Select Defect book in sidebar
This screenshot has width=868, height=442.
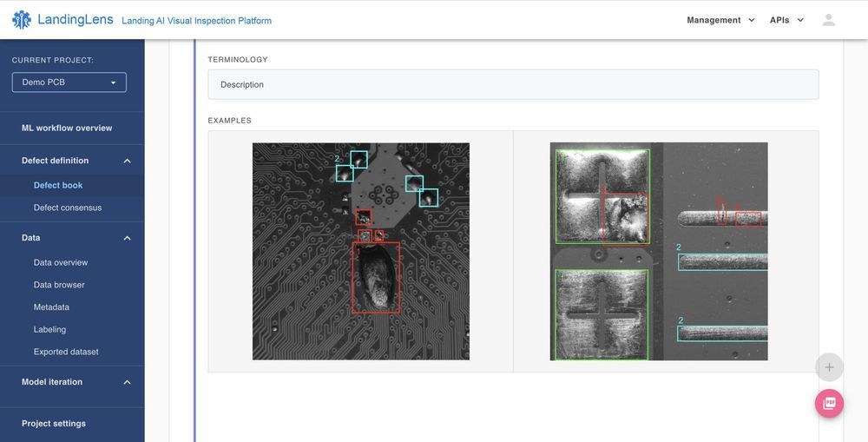click(58, 185)
